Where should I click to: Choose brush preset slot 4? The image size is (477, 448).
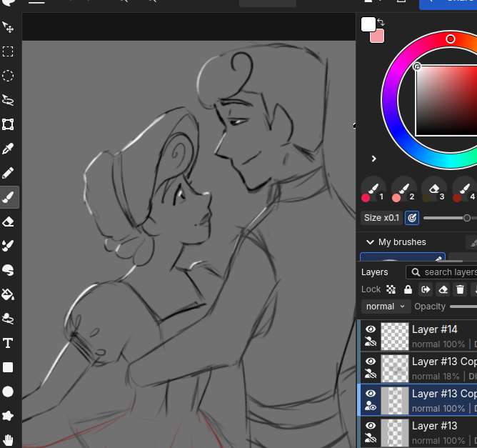pos(465,189)
